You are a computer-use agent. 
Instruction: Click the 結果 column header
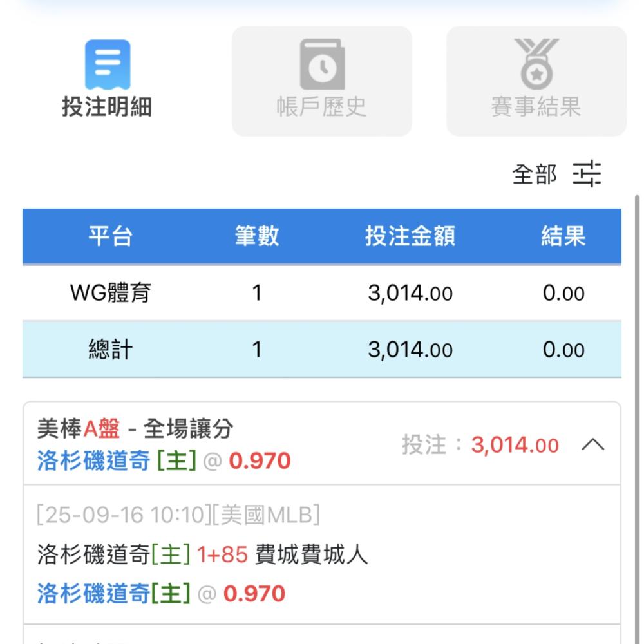pyautogui.click(x=563, y=236)
